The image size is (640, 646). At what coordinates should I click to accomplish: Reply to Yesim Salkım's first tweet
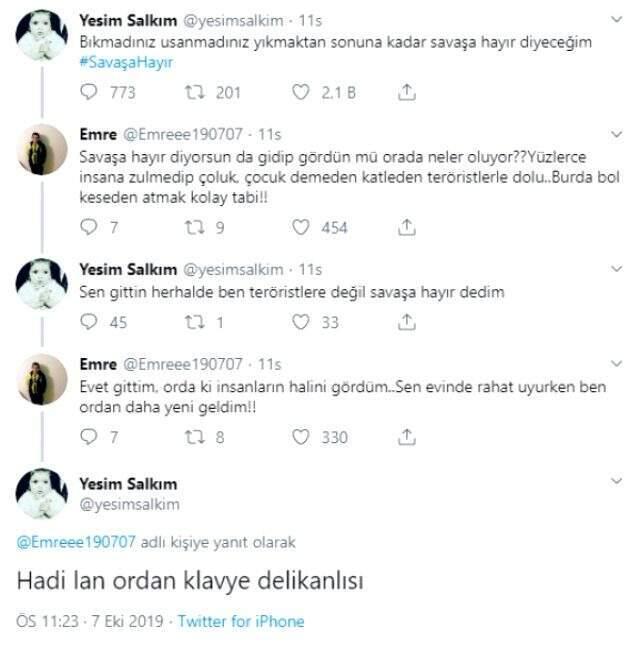pyautogui.click(x=88, y=92)
